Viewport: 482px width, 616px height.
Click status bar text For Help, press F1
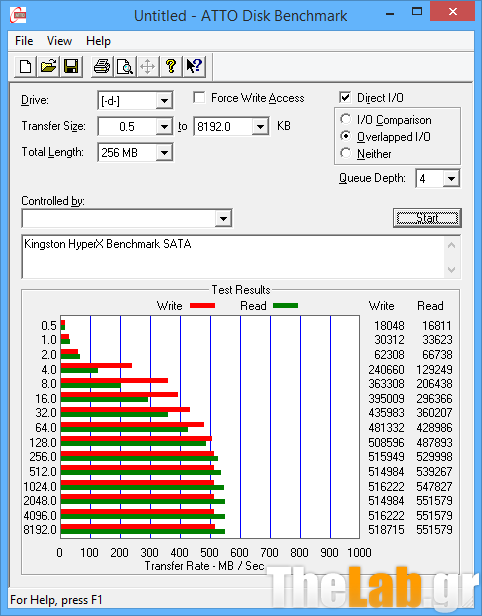(x=56, y=600)
